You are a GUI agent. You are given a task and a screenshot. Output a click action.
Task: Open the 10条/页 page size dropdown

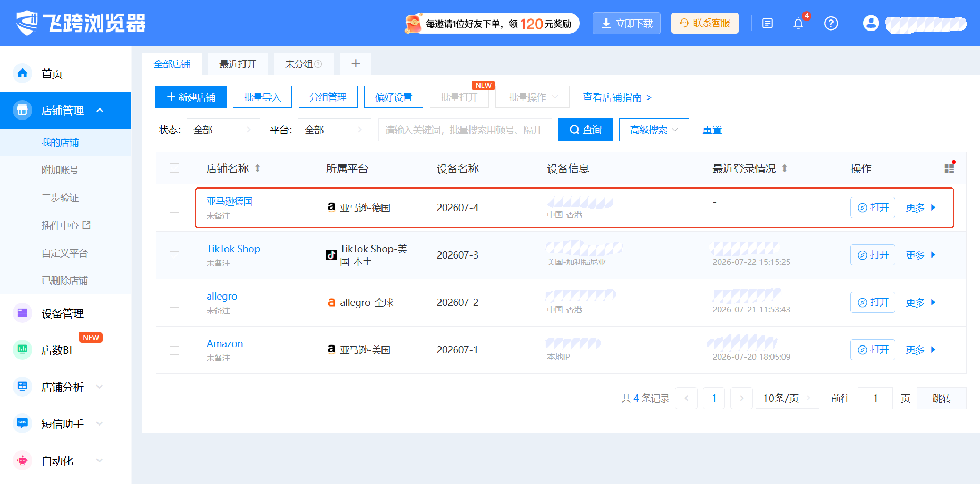pyautogui.click(x=787, y=398)
